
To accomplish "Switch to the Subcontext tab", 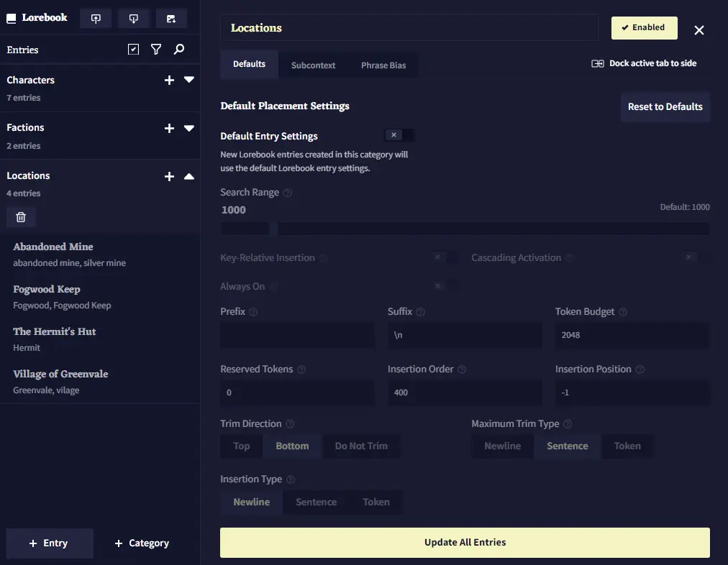I will point(313,65).
